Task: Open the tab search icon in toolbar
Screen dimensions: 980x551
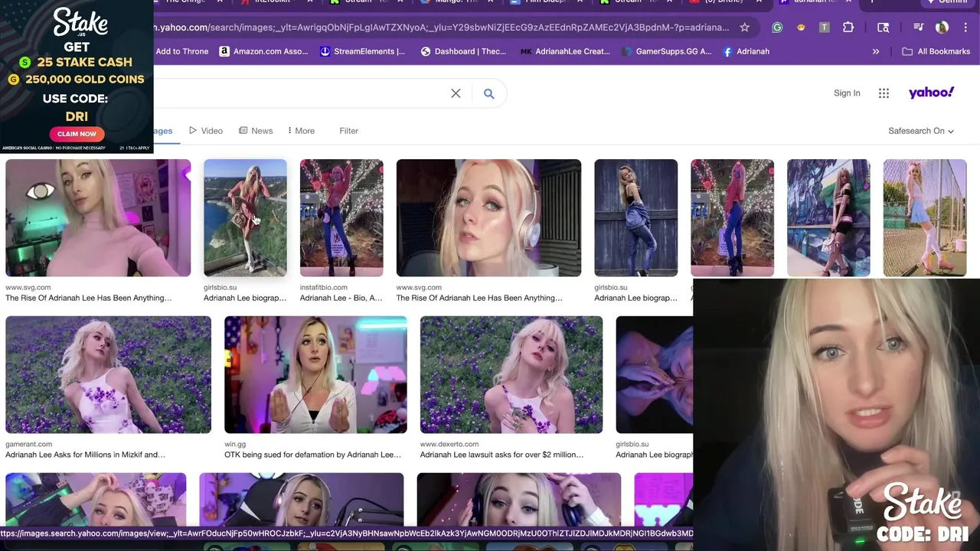Action: pos(883,28)
